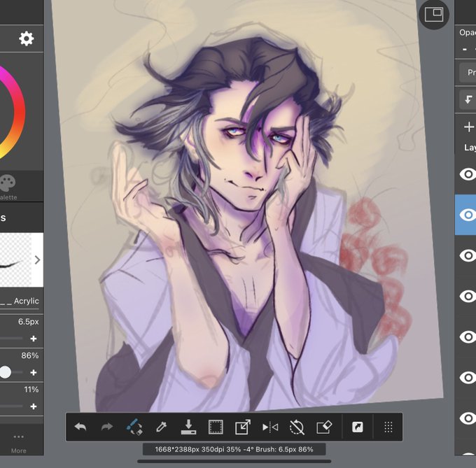The height and width of the screenshot is (468, 476).
Task: Toggle eye icon four below highlighted layer
Action: [x=468, y=377]
